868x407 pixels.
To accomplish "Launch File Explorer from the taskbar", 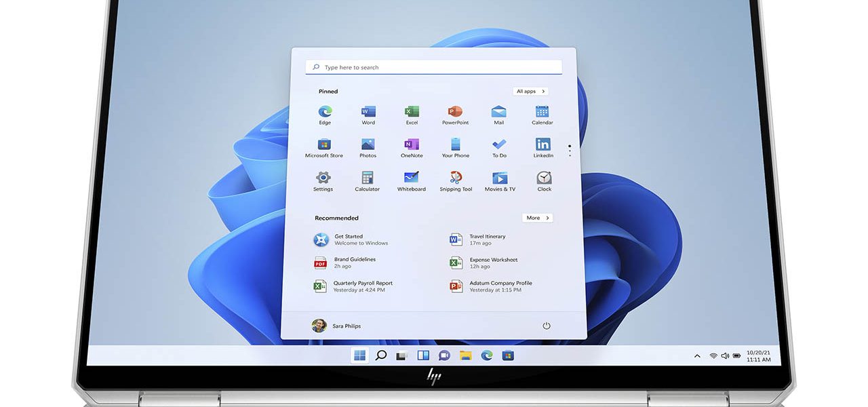I will pyautogui.click(x=465, y=355).
